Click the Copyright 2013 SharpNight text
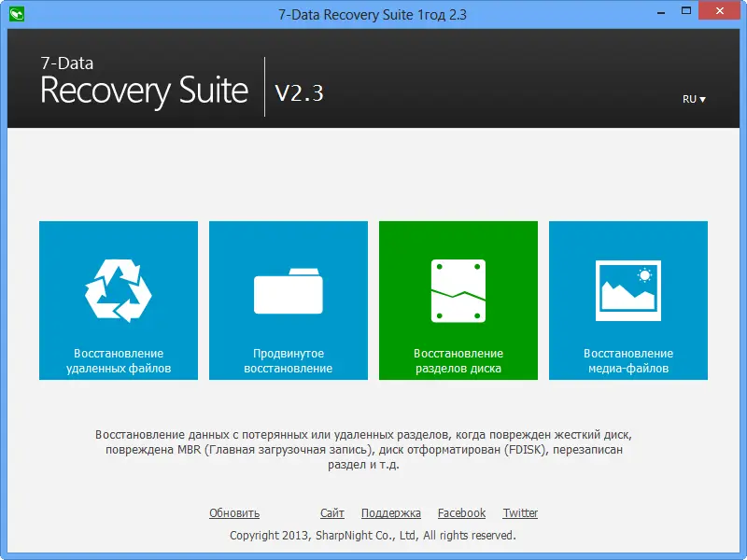 (373, 535)
